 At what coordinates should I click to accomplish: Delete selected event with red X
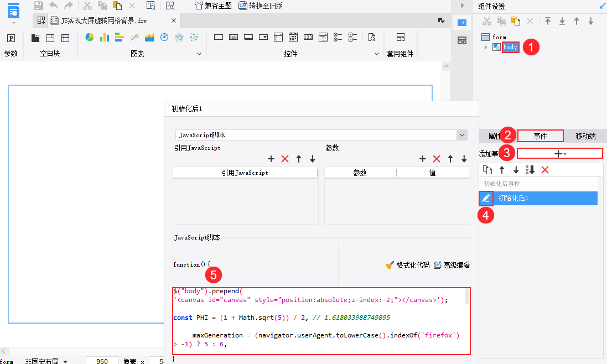coord(545,170)
